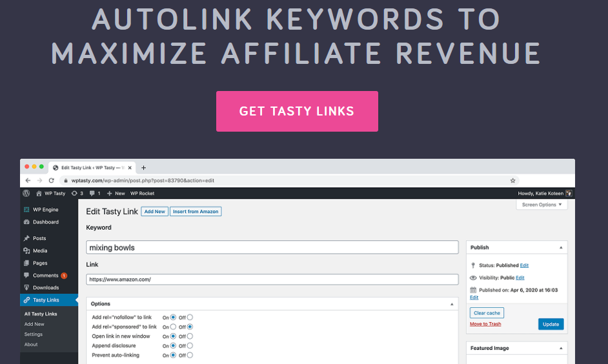Viewport: 608px width, 364px height.
Task: Click the Comments speech bubble sidebar icon
Action: (x=26, y=275)
